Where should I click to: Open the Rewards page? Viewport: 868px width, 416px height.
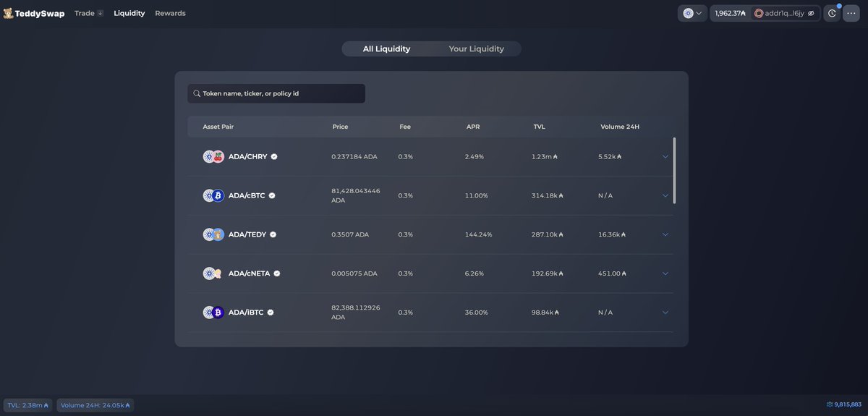[170, 13]
